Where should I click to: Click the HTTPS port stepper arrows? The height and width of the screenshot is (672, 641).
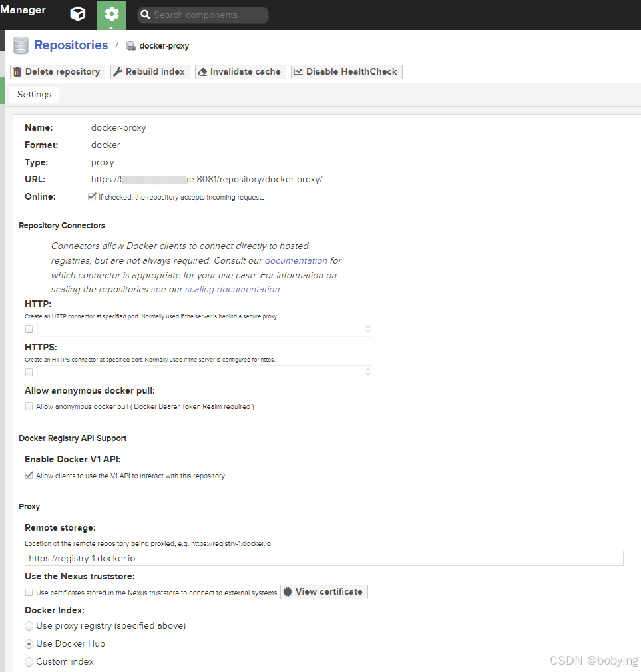[368, 372]
